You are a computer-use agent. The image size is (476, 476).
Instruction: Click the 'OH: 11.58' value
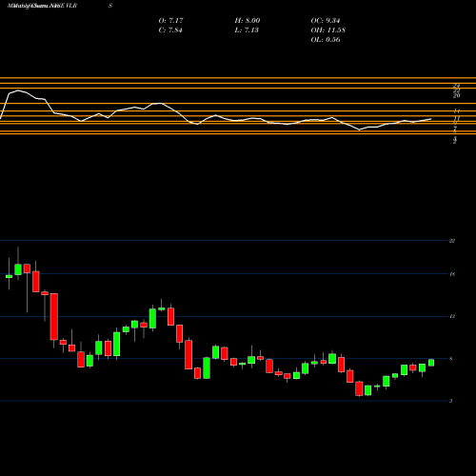[x=327, y=30]
